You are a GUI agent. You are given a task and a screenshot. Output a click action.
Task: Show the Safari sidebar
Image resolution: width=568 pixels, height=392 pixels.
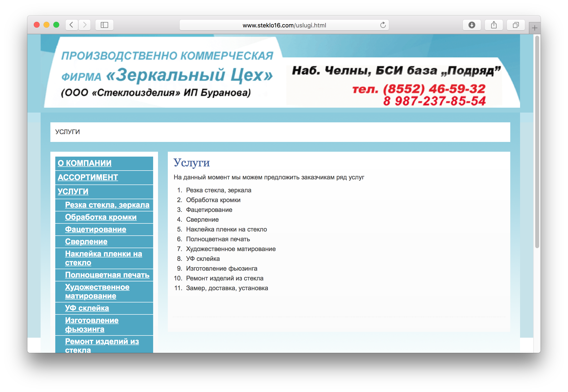(x=104, y=25)
